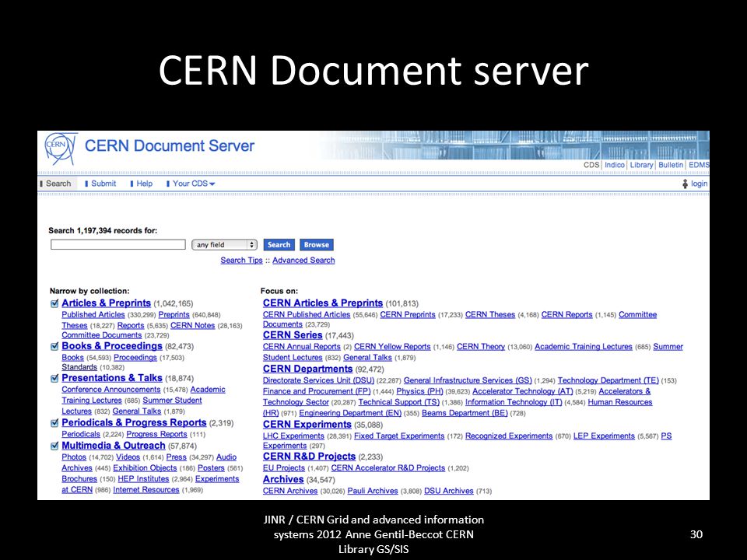This screenshot has width=747, height=560.
Task: Open the Search Tips link
Action: (241, 261)
